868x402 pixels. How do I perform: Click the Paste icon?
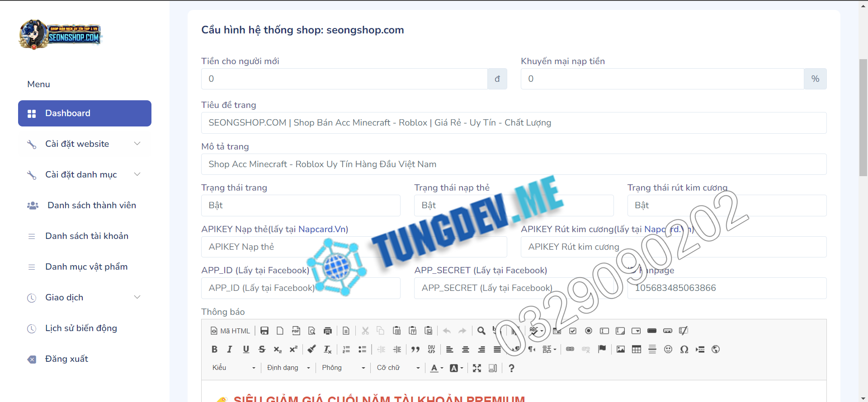(396, 331)
